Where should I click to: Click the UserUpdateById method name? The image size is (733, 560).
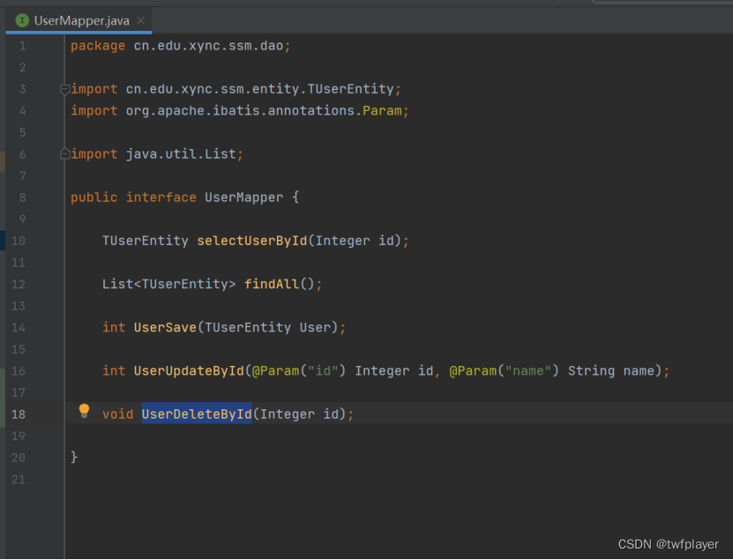[189, 370]
